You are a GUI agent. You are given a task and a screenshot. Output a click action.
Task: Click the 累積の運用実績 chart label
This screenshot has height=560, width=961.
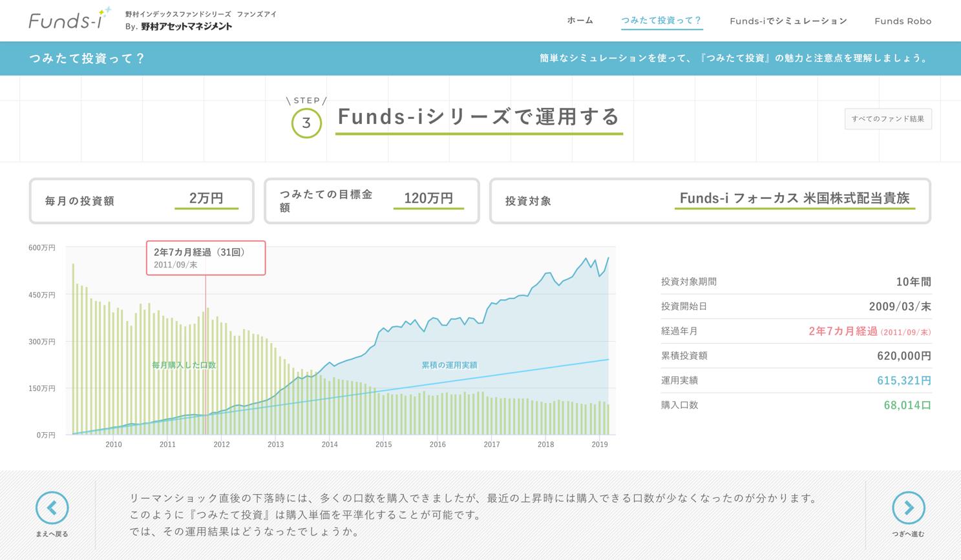pyautogui.click(x=449, y=365)
